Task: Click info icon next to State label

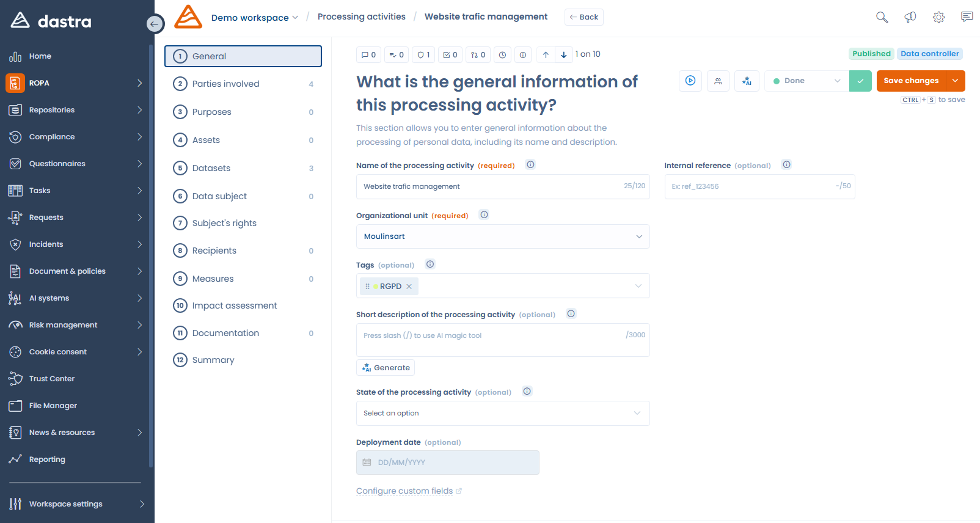Action: (527, 391)
